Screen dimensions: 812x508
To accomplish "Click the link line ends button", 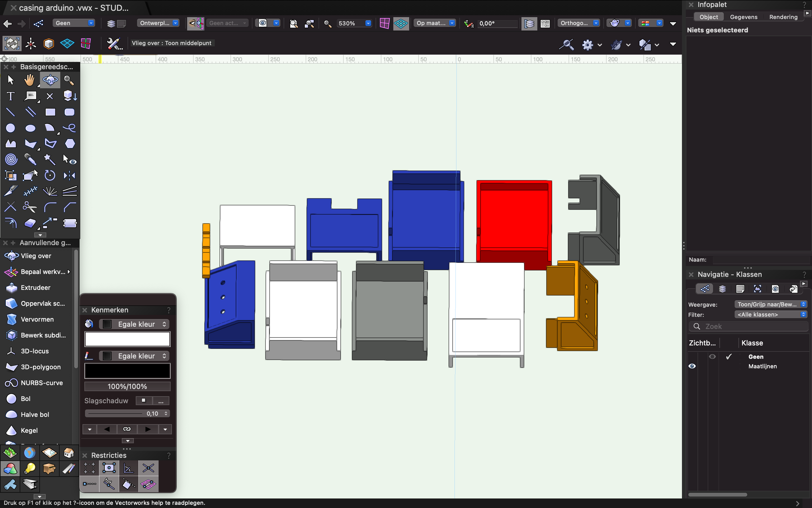I will pos(127,429).
